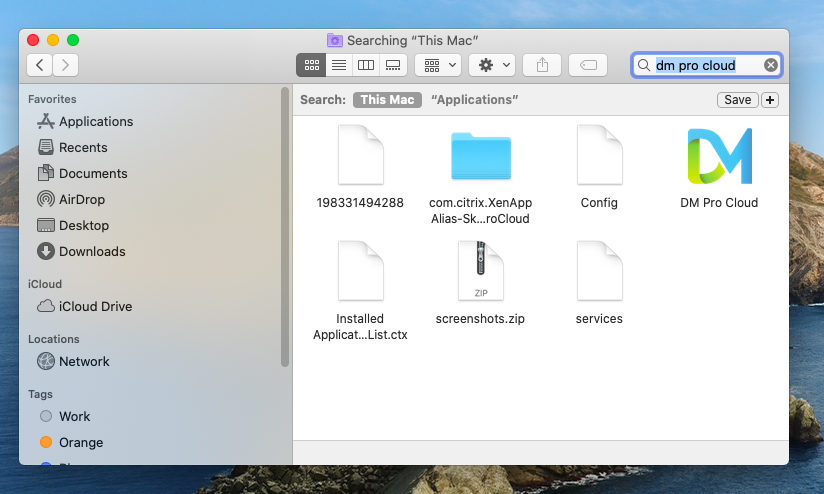The width and height of the screenshot is (824, 494).
Task: Click the Favorites sidebar section header
Action: 52,99
